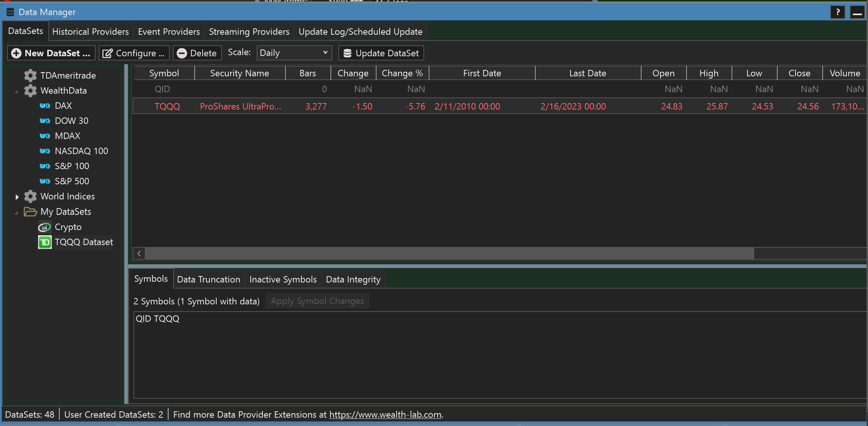Click the New DataSet button
The image size is (868, 426).
pyautogui.click(x=51, y=53)
